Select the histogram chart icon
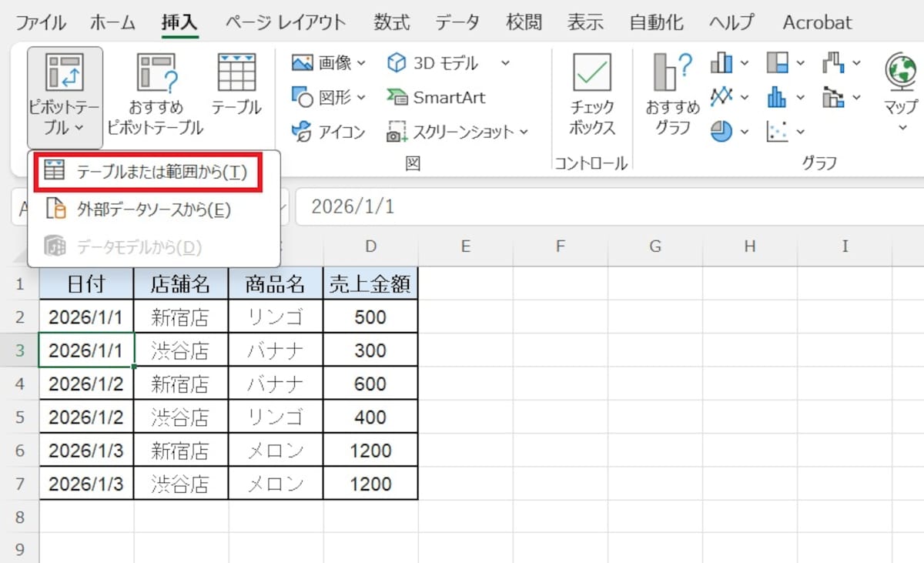Viewport: 924px width, 563px height. pyautogui.click(x=778, y=98)
